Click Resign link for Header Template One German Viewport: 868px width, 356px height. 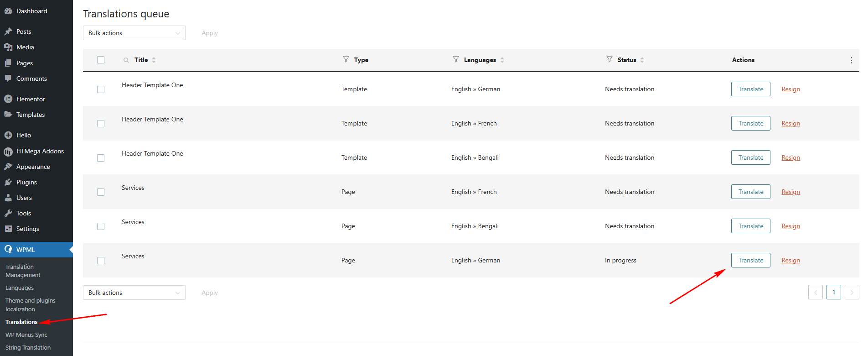(790, 89)
